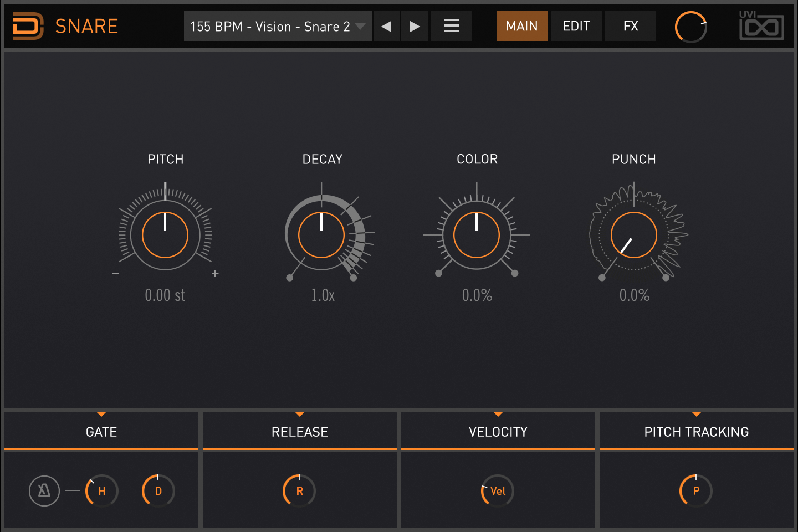Collapse the GATE section header
Image resolution: width=798 pixels, height=532 pixels.
[x=101, y=431]
